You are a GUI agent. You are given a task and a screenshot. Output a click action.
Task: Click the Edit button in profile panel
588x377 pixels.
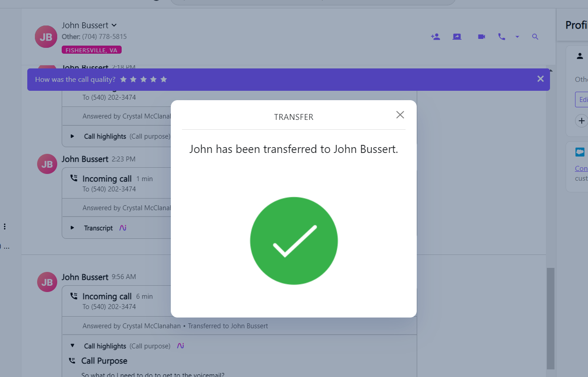582,99
